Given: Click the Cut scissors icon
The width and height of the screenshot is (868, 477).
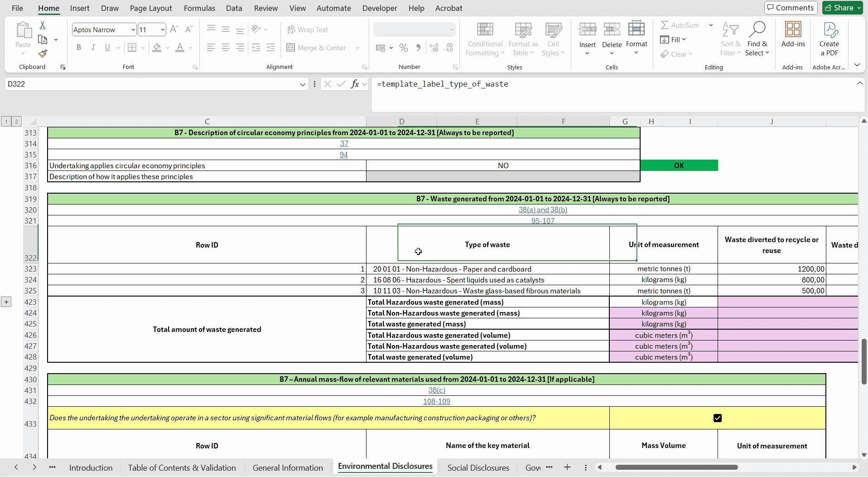Looking at the screenshot, I should point(43,25).
